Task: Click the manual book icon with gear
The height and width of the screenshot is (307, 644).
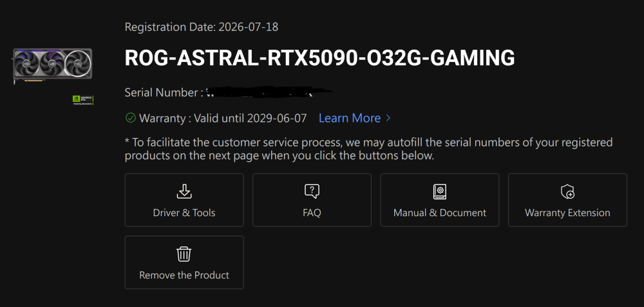Action: [x=440, y=192]
